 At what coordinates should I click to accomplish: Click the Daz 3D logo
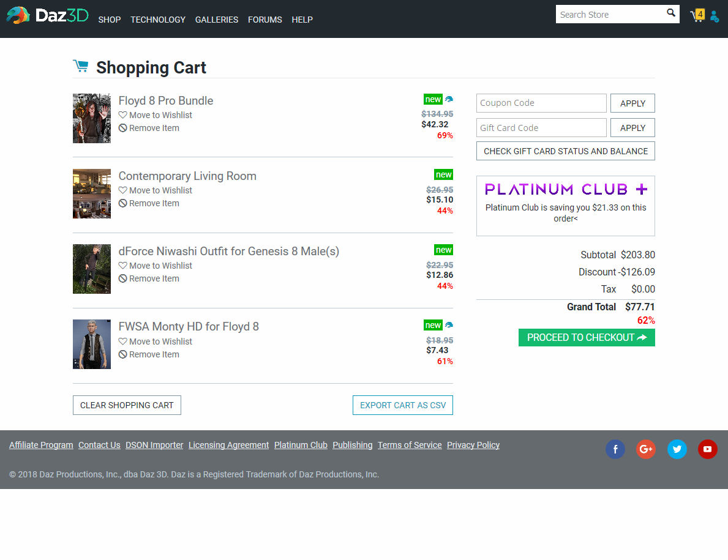tap(47, 15)
